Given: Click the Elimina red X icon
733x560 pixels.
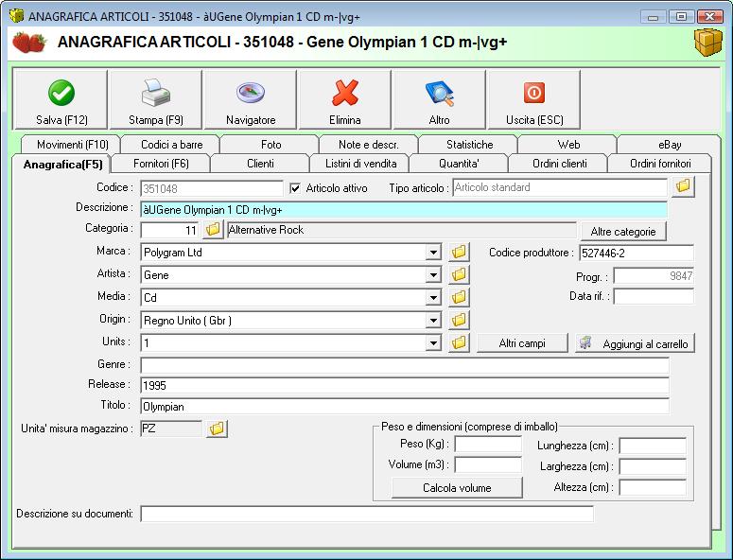Looking at the screenshot, I should click(345, 93).
